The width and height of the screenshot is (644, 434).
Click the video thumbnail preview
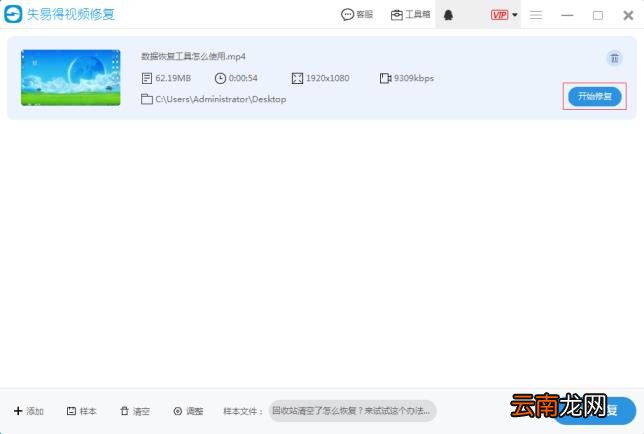coord(71,78)
